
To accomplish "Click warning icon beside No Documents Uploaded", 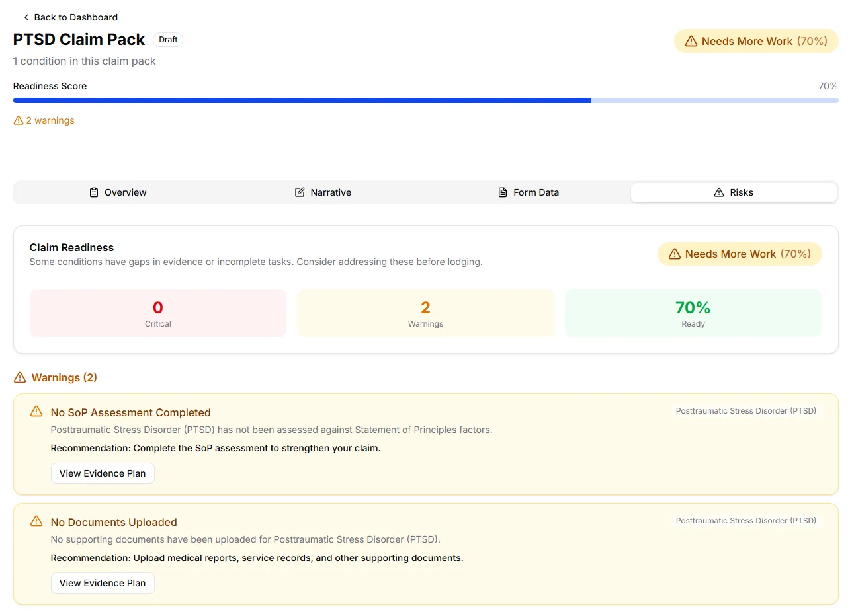I will pos(36,521).
